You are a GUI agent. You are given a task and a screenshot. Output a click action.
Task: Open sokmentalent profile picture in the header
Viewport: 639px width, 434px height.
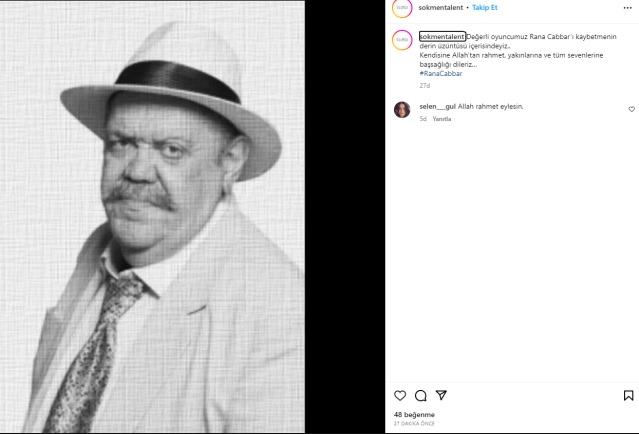[x=402, y=8]
